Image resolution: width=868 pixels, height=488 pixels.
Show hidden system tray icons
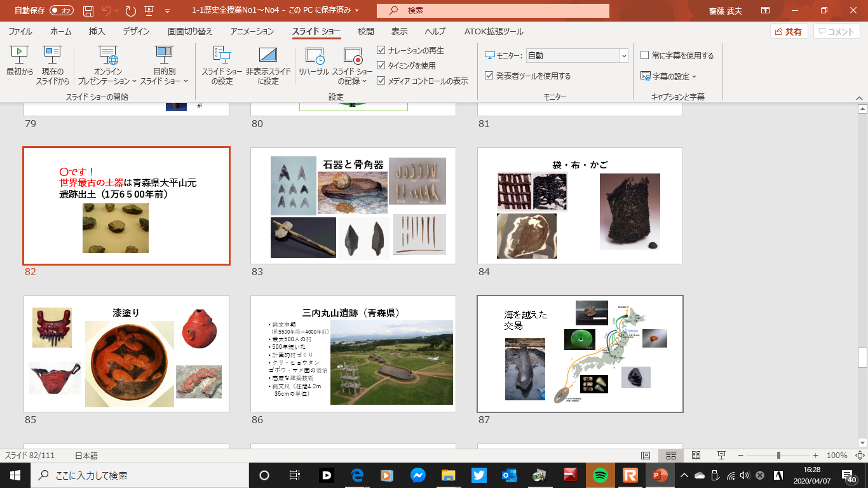pyautogui.click(x=684, y=475)
